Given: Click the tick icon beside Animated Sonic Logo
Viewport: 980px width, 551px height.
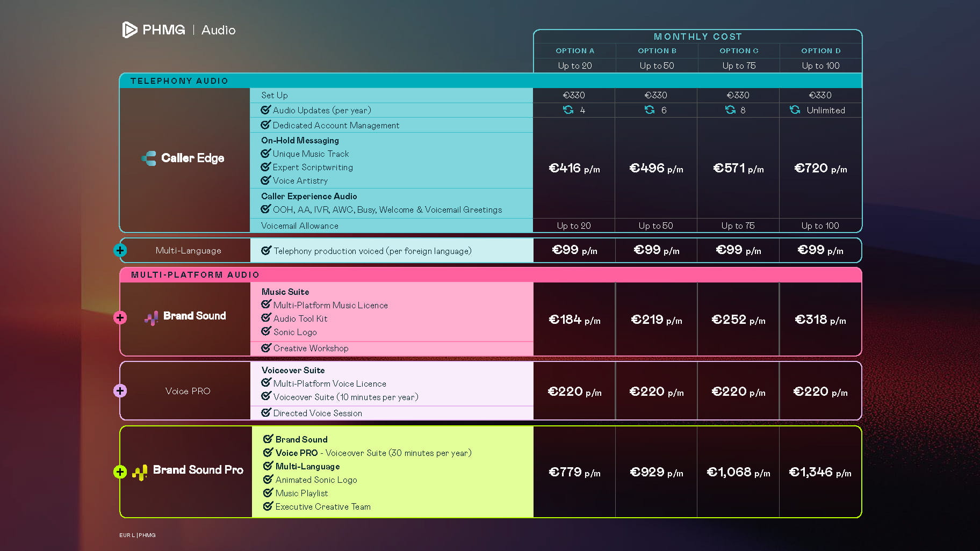Looking at the screenshot, I should coord(269,479).
